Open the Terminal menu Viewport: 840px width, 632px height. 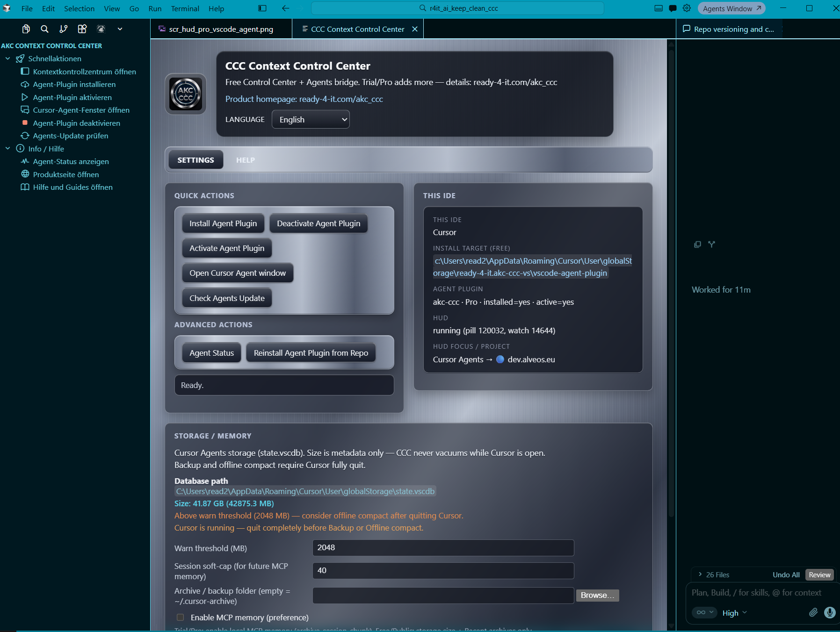coord(185,8)
